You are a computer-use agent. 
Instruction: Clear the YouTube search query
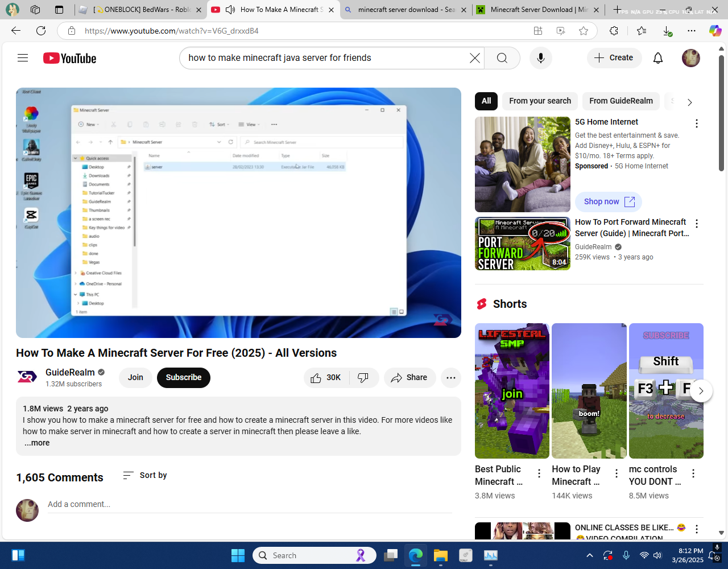click(x=475, y=58)
